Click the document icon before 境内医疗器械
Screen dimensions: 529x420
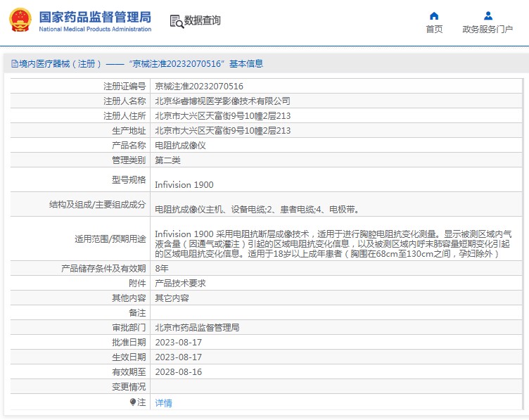pyautogui.click(x=15, y=63)
